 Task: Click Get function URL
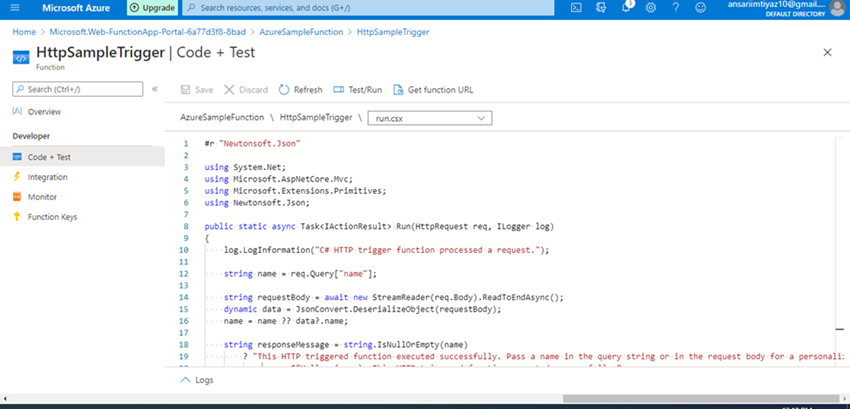click(x=433, y=90)
